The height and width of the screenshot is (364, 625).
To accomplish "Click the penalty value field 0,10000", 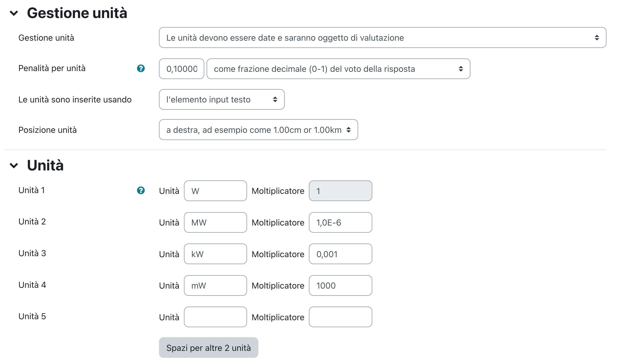I will coord(182,69).
